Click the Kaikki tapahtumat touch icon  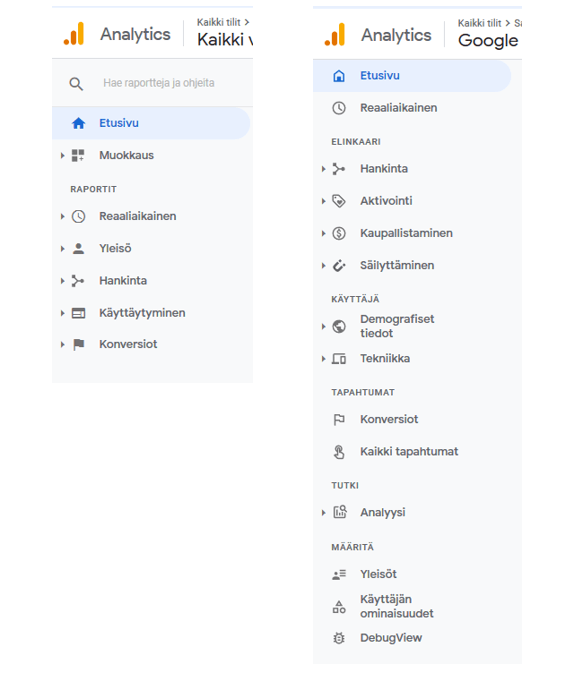point(339,452)
